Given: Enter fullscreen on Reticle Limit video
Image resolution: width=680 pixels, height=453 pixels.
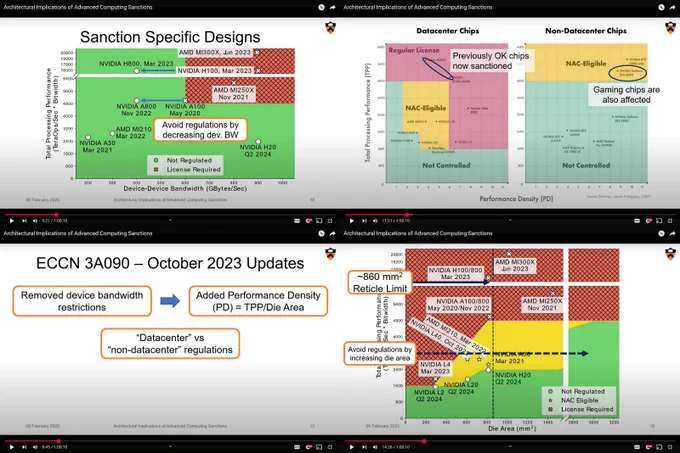Looking at the screenshot, I should 670,447.
